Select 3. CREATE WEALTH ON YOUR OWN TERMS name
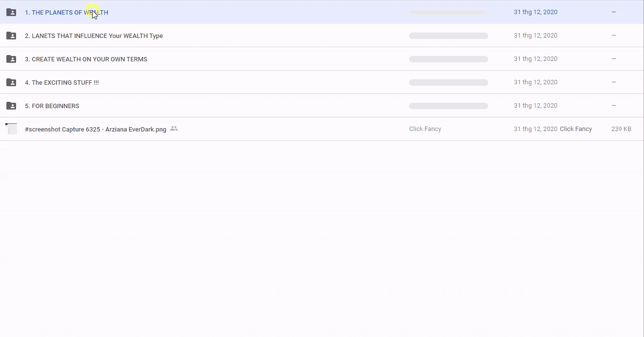The image size is (644, 337). (x=86, y=59)
